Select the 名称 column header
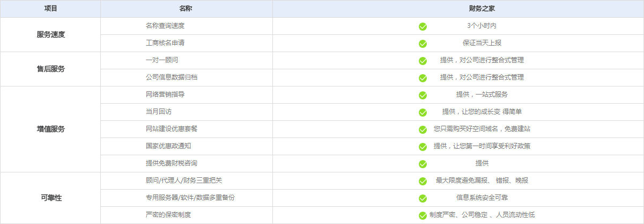Screen dimensions: 644x224 [x=186, y=9]
